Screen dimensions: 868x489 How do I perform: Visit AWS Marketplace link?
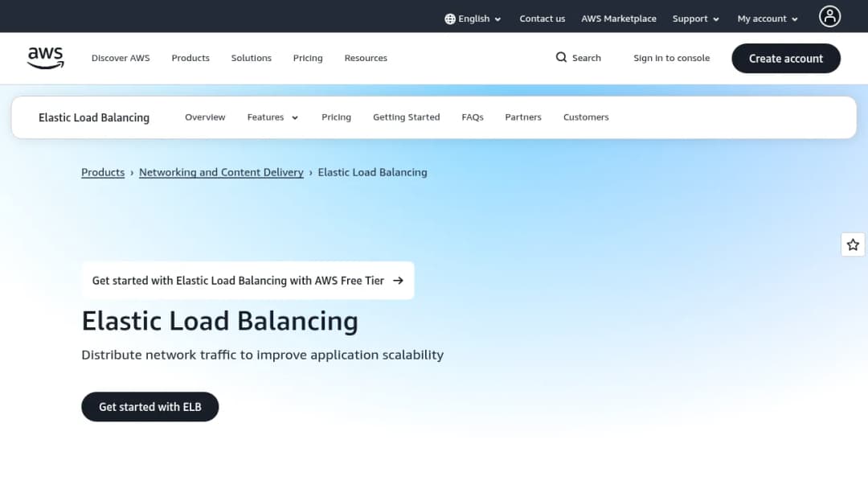pos(618,18)
